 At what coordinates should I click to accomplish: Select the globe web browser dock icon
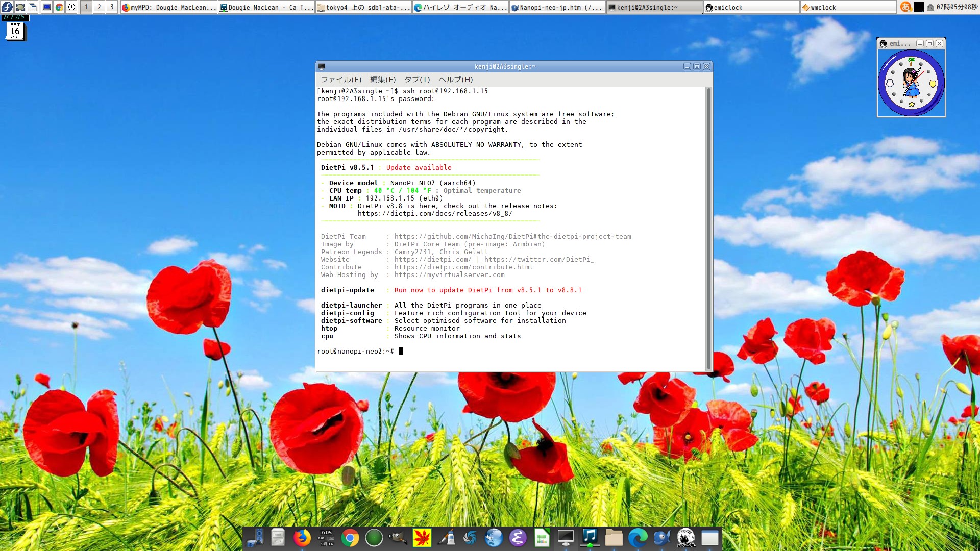point(494,538)
